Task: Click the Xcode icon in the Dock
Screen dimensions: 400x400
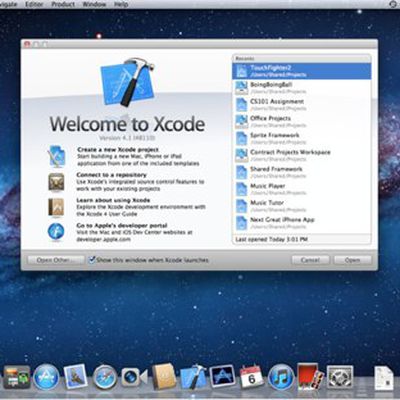Action: 193,377
